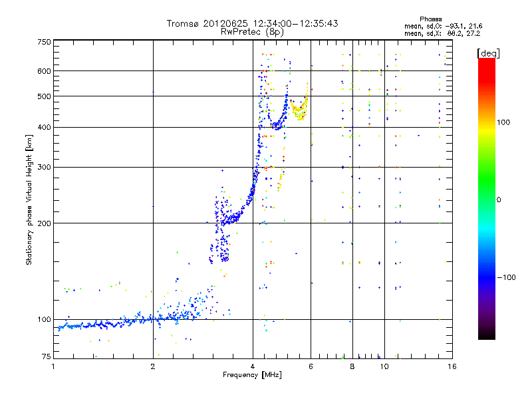Click the x-axis tick label "1"
The image size is (532, 399).
pos(53,366)
